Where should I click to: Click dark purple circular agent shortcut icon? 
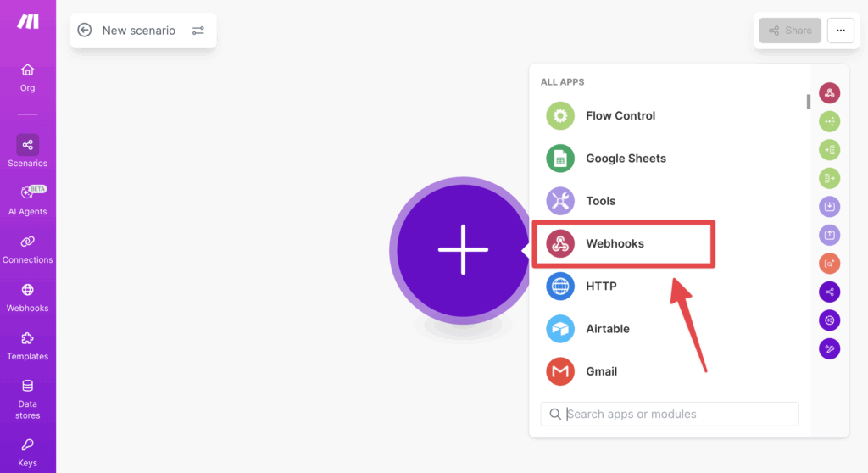pyautogui.click(x=829, y=320)
